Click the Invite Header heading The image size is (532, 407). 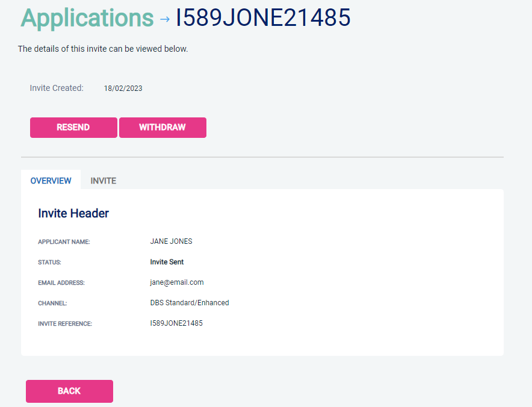pos(73,213)
